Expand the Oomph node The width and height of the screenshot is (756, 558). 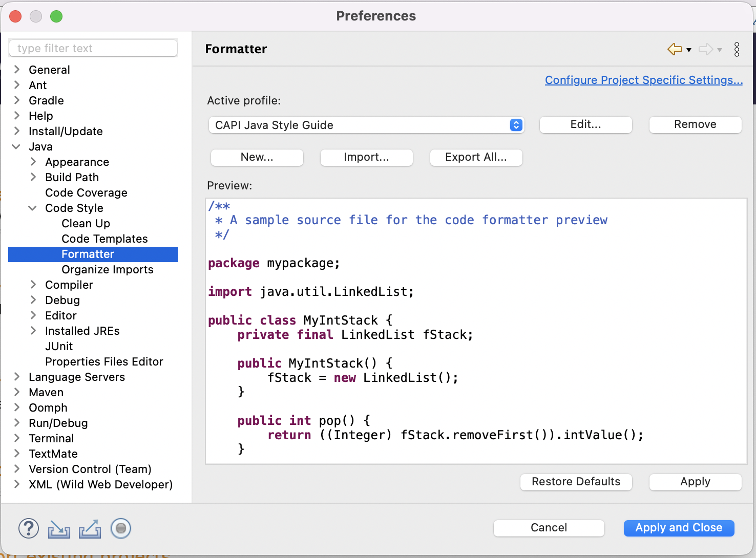click(17, 407)
